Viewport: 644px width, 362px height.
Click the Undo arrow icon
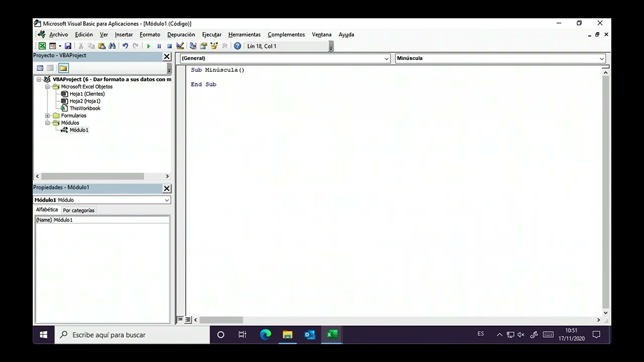[x=125, y=46]
